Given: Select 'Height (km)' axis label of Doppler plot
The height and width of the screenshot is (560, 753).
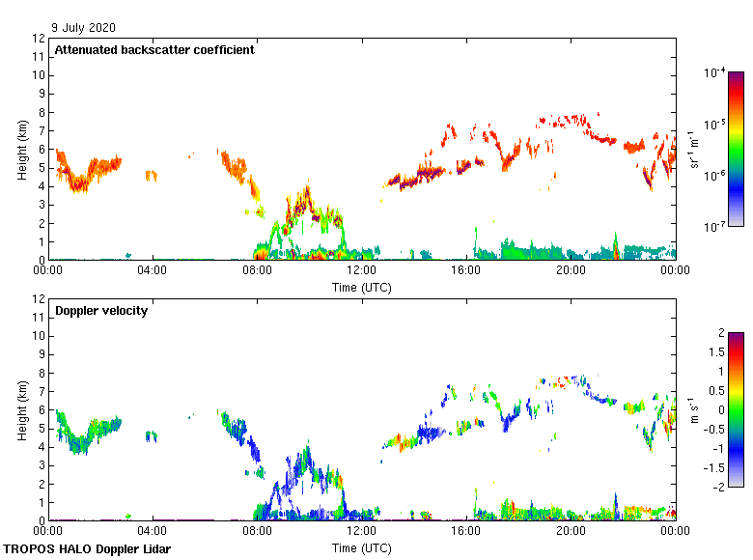Looking at the screenshot, I should [x=21, y=409].
